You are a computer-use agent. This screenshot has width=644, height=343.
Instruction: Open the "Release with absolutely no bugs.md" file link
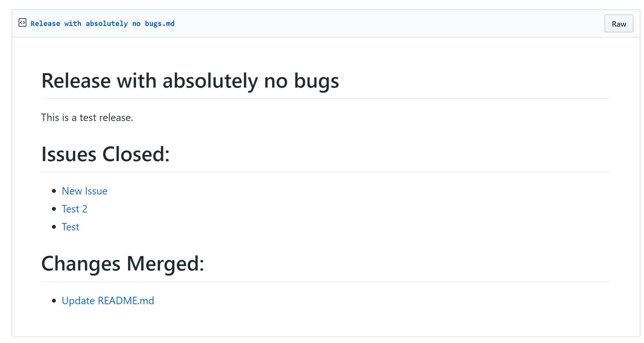(102, 23)
